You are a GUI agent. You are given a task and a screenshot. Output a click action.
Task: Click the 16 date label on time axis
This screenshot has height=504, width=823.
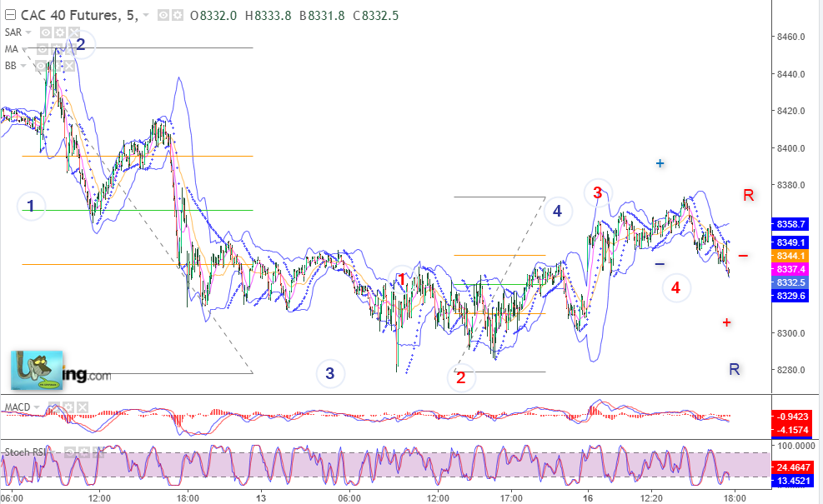tap(587, 497)
